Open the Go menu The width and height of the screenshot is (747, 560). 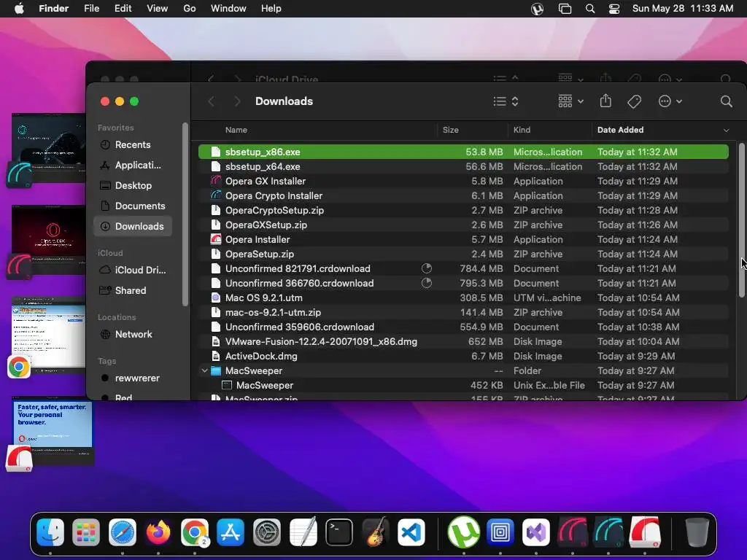[190, 9]
